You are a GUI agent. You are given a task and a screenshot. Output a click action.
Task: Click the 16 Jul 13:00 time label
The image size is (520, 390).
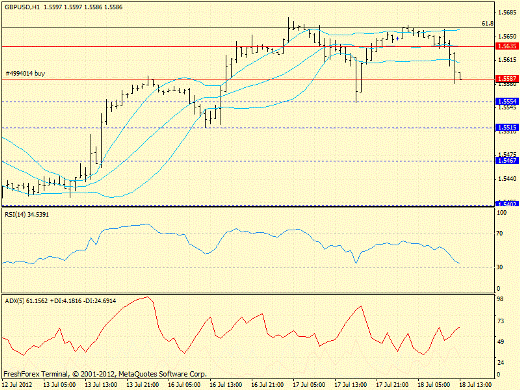226,385
